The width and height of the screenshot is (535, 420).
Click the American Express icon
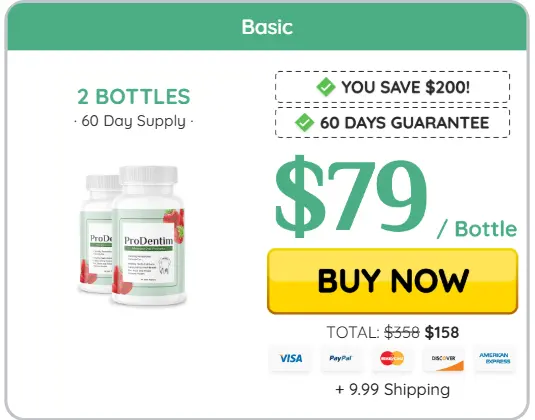[495, 358]
